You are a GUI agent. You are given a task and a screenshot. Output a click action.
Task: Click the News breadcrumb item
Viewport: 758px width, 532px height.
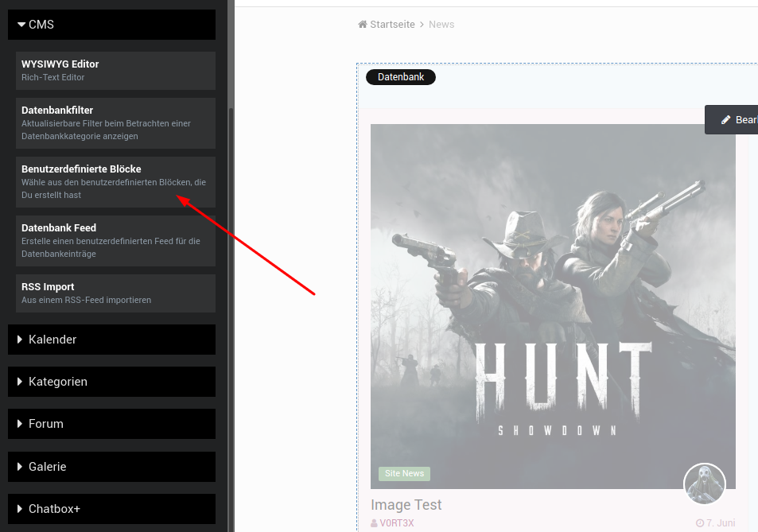pyautogui.click(x=441, y=24)
